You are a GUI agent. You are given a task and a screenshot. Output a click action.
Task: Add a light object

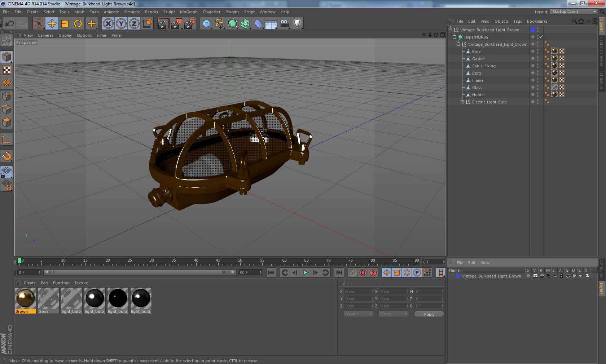pyautogui.click(x=297, y=24)
